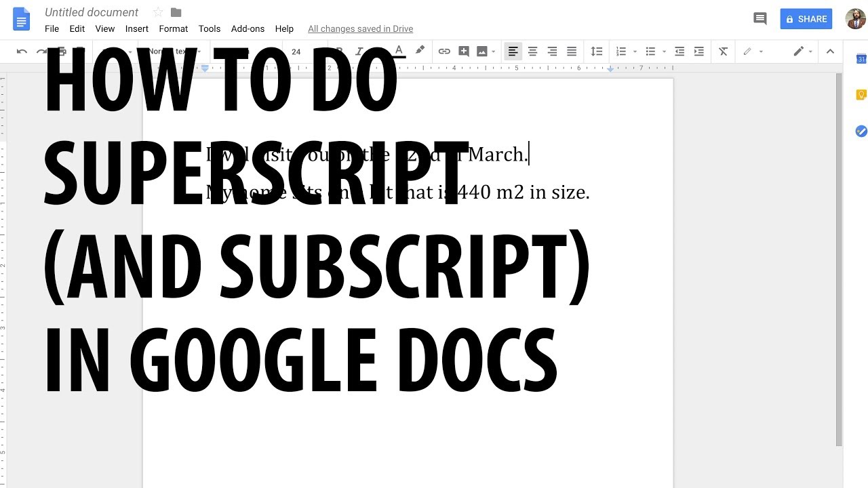Star the Untitled document
This screenshot has height=488, width=868.
tap(158, 12)
